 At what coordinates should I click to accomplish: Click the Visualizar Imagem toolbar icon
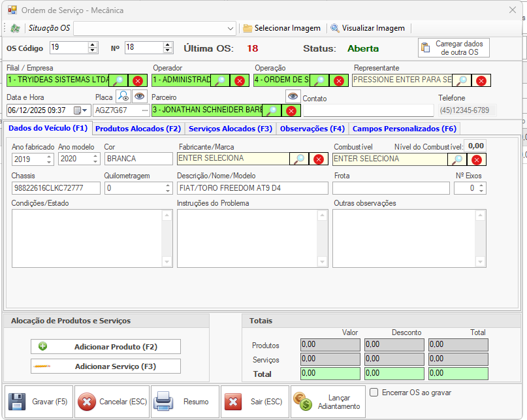coord(335,28)
